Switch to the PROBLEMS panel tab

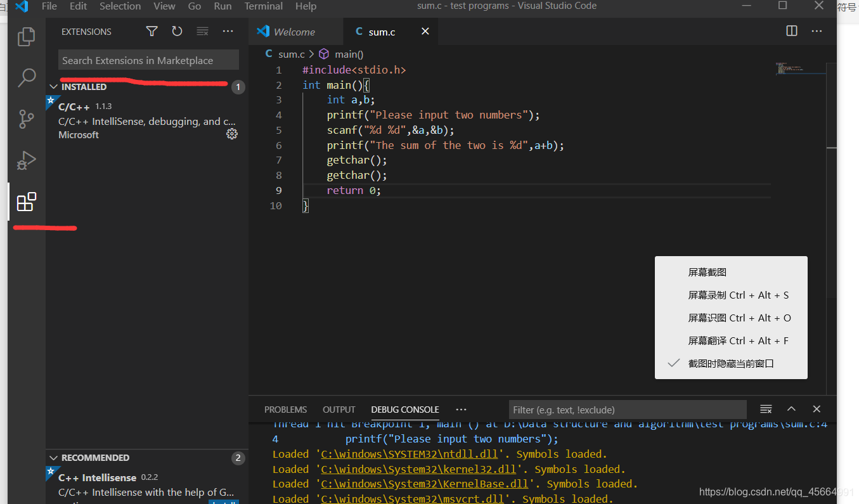285,410
